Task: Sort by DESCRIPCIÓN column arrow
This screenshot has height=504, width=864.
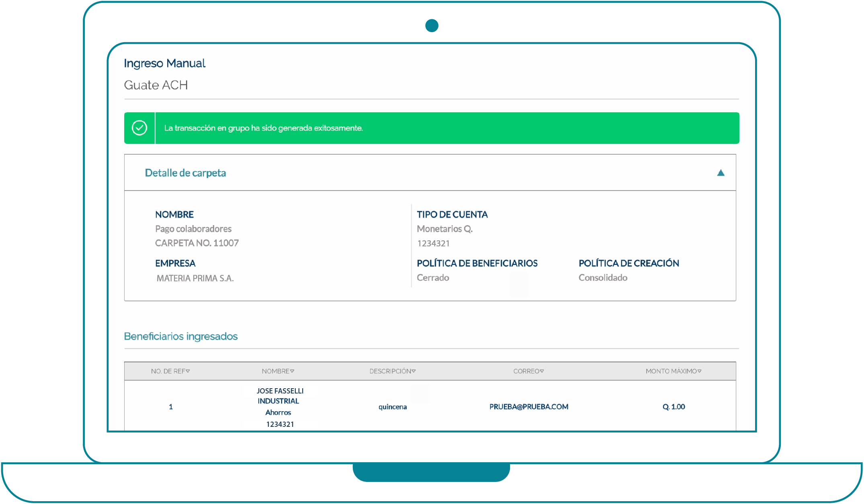Action: (x=414, y=371)
